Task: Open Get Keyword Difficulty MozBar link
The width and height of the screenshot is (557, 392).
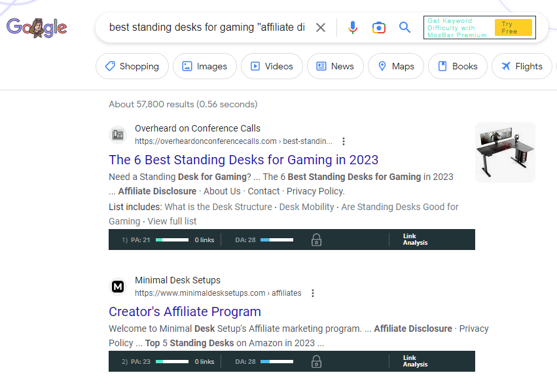Action: [457, 27]
